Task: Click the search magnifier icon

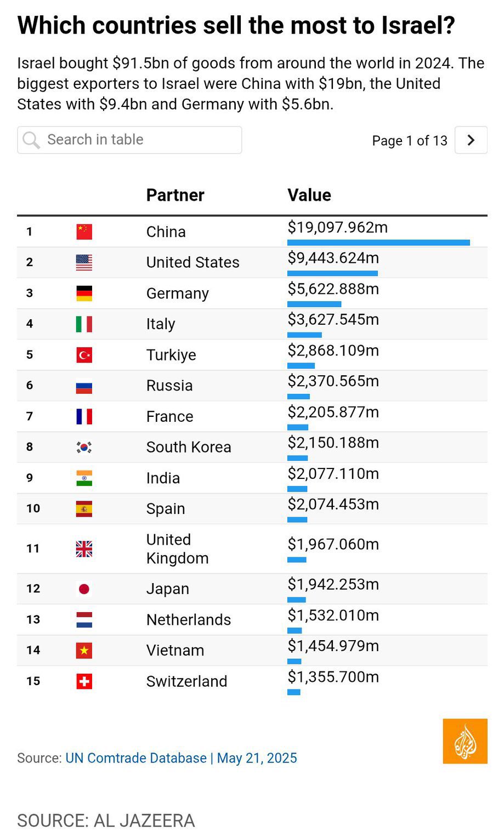Action: coord(31,140)
